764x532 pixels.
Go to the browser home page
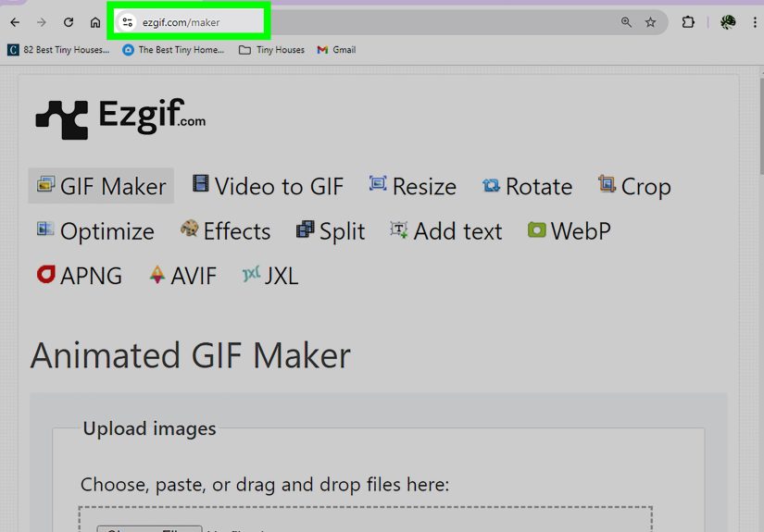(95, 22)
